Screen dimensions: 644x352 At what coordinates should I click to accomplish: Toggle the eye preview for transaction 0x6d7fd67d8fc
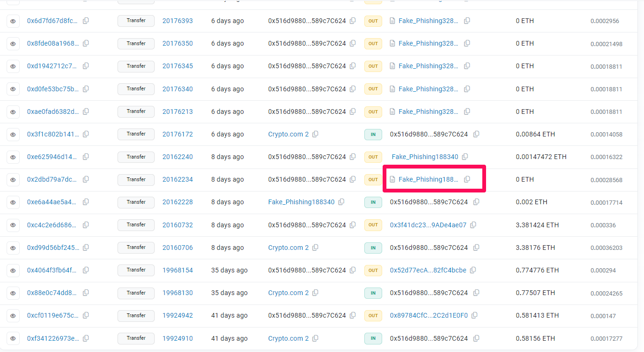coord(13,21)
